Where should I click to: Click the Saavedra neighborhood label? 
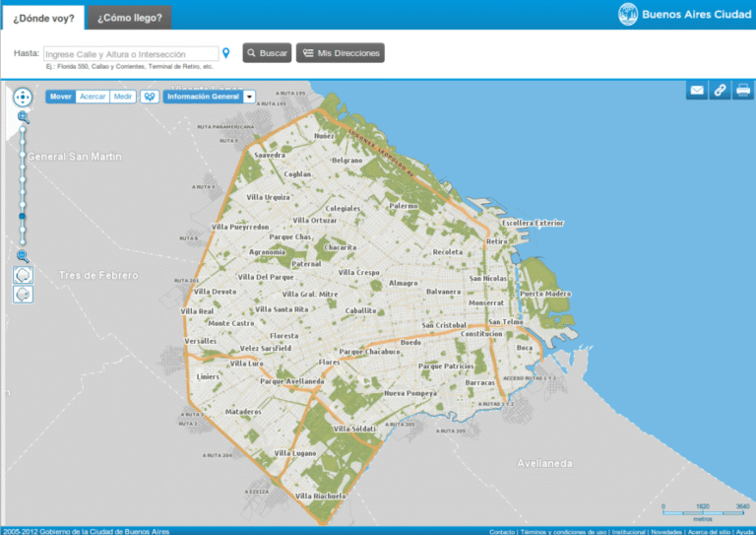[x=270, y=155]
